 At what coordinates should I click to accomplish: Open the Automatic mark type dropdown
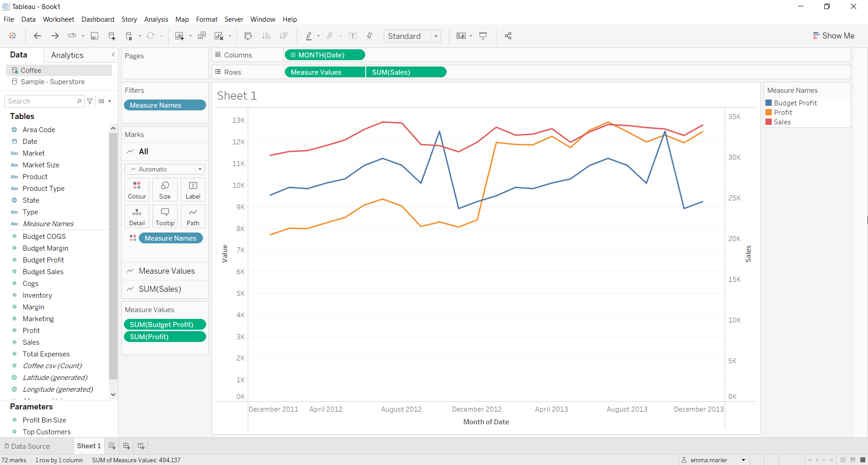tap(199, 169)
